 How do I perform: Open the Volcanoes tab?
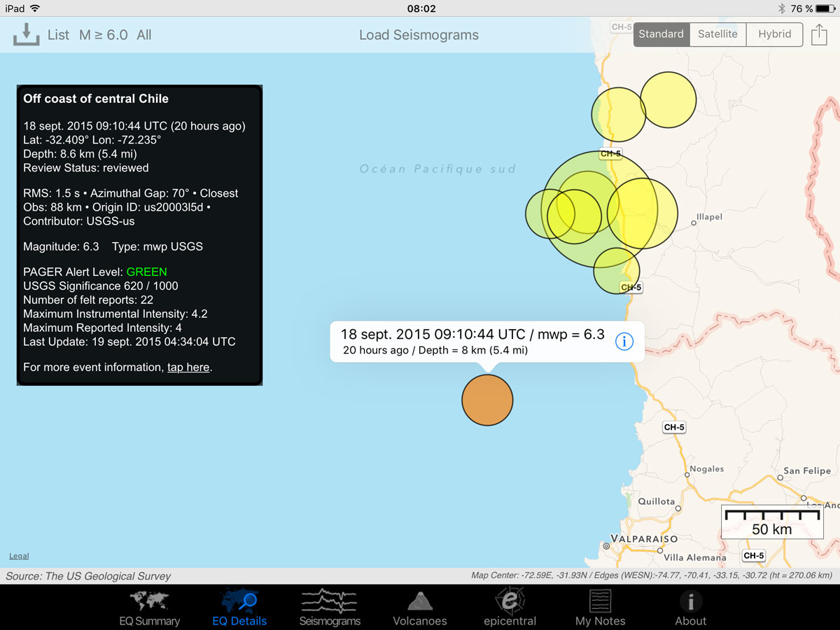[x=420, y=608]
